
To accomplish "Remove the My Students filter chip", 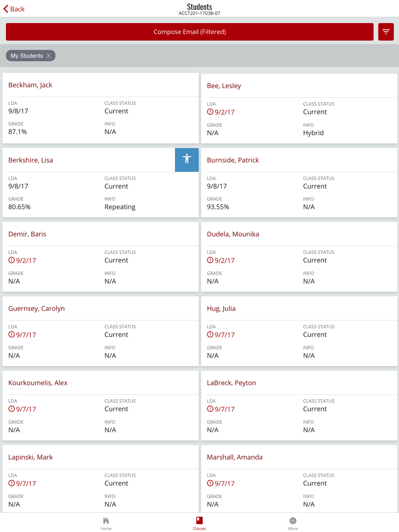I will pyautogui.click(x=48, y=56).
